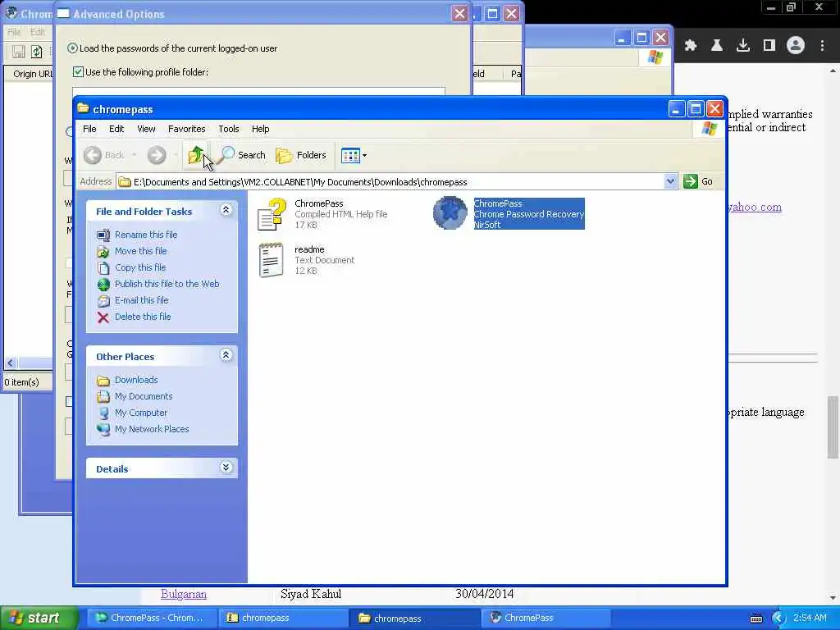Viewport: 840px width, 630px height.
Task: Open the Help menu
Action: click(260, 129)
